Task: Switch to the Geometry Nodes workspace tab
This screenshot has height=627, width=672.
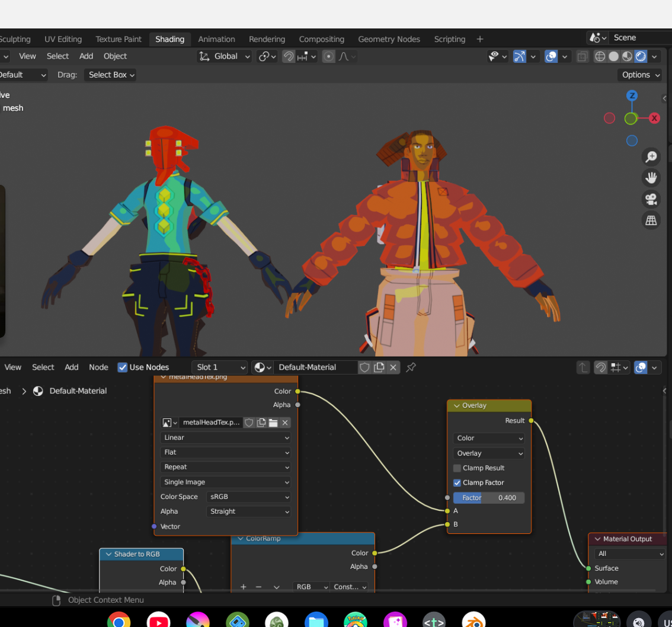Action: coord(389,39)
